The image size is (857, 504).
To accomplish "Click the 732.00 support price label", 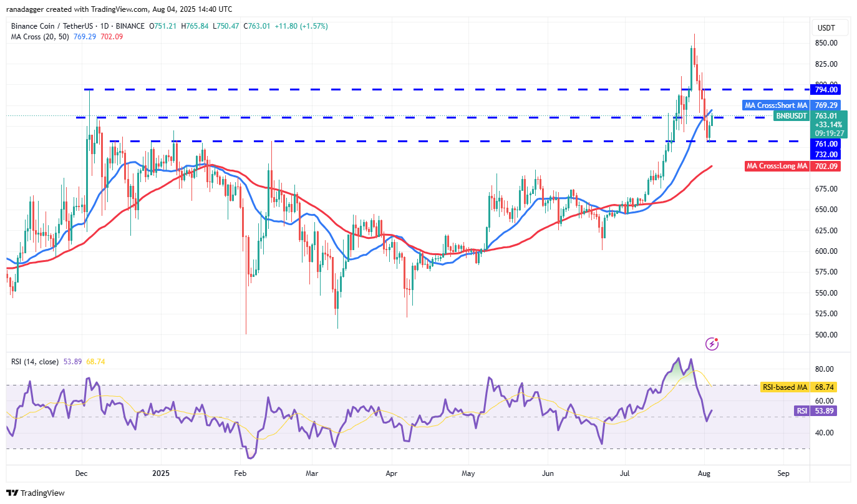I will point(826,155).
